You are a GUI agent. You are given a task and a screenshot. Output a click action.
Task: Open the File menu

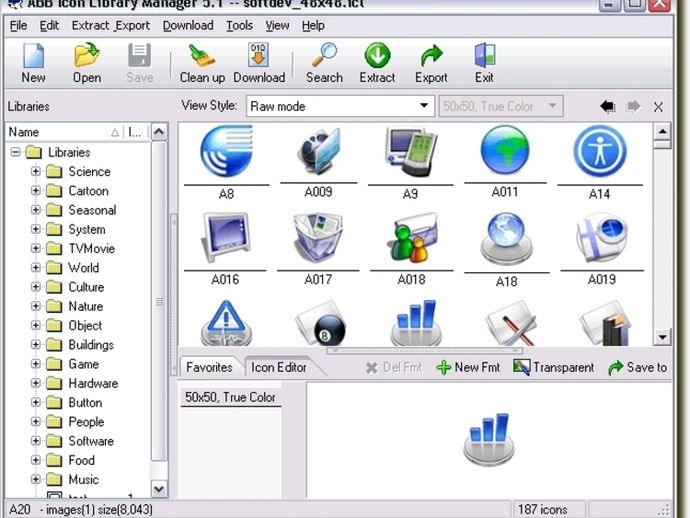pos(18,26)
